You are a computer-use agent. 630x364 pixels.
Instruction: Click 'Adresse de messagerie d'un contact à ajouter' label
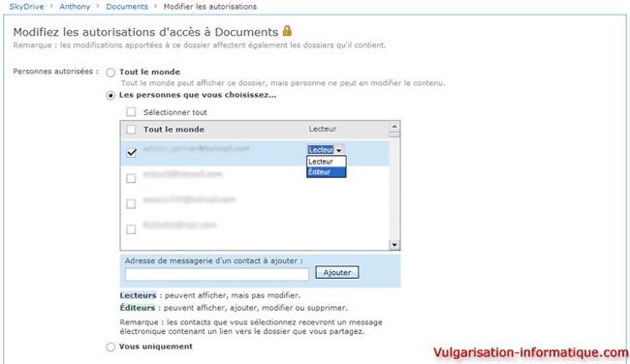click(214, 260)
